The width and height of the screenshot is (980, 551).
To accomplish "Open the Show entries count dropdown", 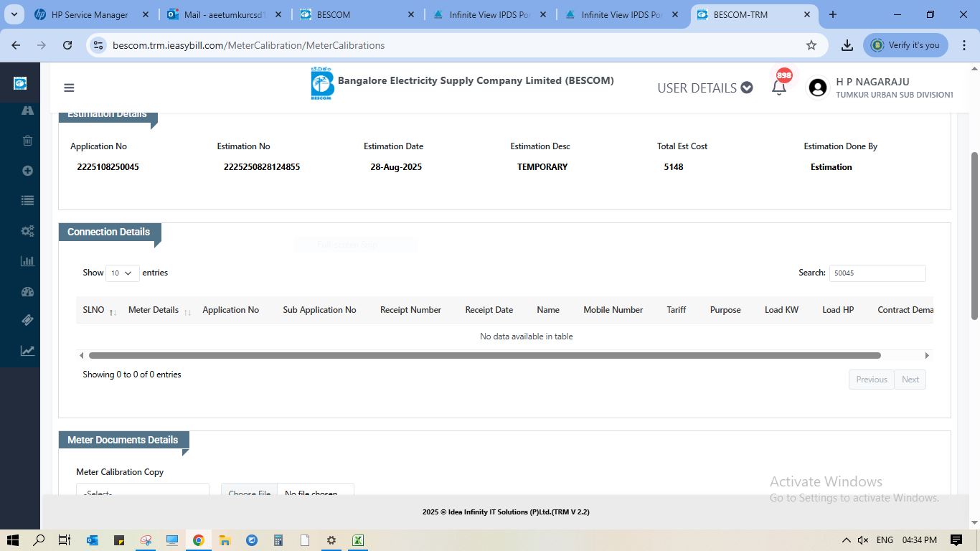I will pyautogui.click(x=122, y=273).
